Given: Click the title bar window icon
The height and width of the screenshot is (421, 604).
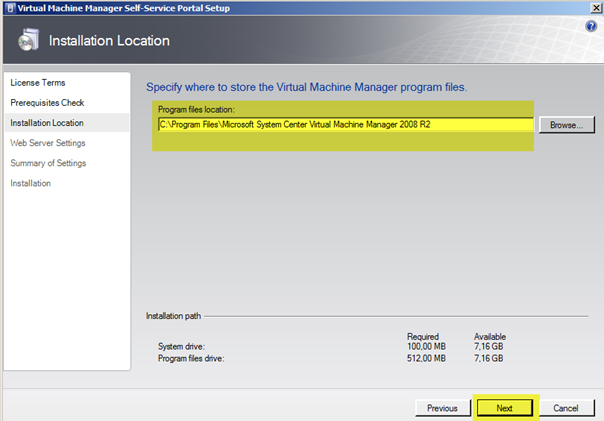Looking at the screenshot, I should click(x=10, y=8).
